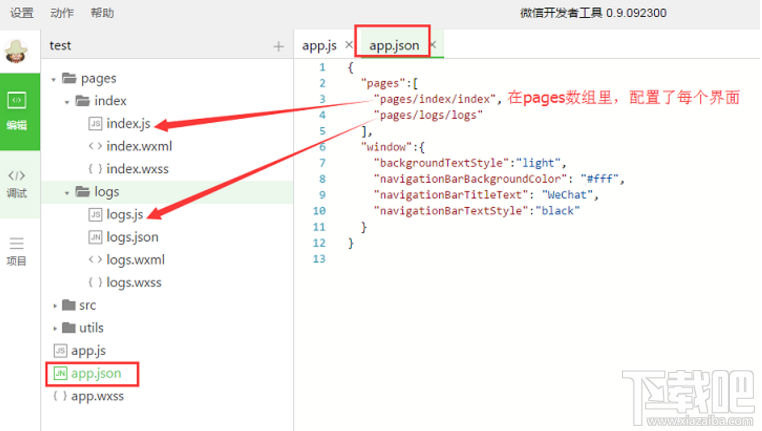Open the 动作 menu
762x431 pixels.
click(x=62, y=13)
